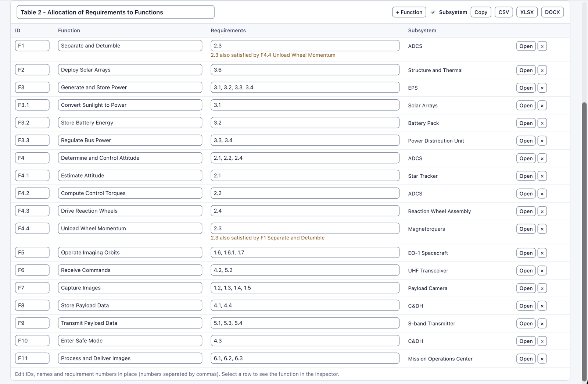Viewport: 588px width, 384px height.
Task: Delete the F9 Transmit Payload Data row
Action: tap(542, 324)
